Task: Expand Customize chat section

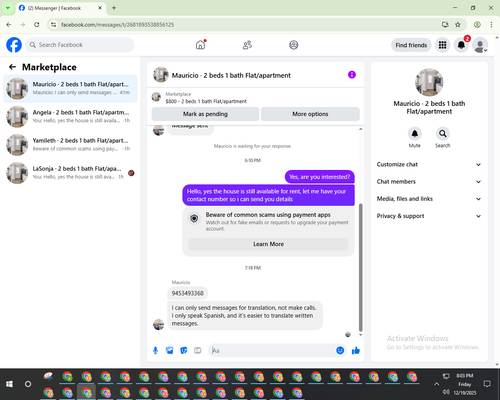Action: [429, 164]
